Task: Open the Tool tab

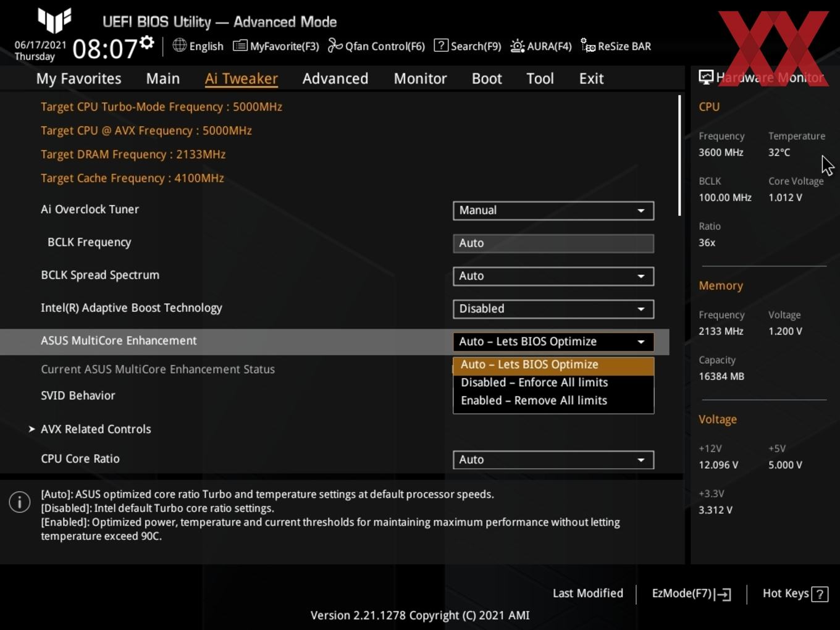Action: click(x=540, y=78)
